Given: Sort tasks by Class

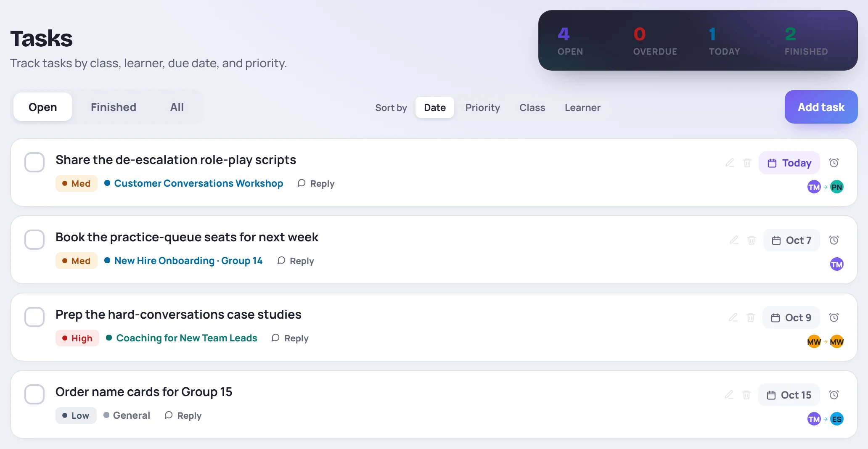Looking at the screenshot, I should pos(532,108).
